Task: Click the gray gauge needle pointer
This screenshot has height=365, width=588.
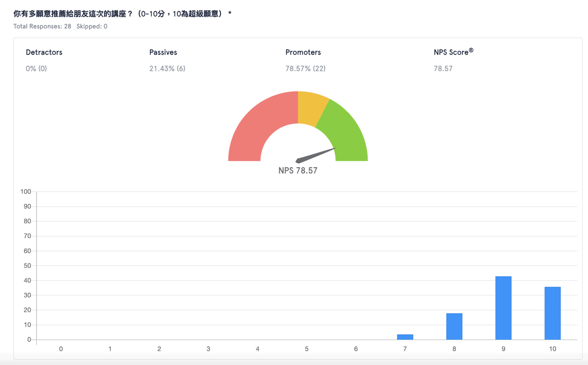Action: [x=315, y=155]
